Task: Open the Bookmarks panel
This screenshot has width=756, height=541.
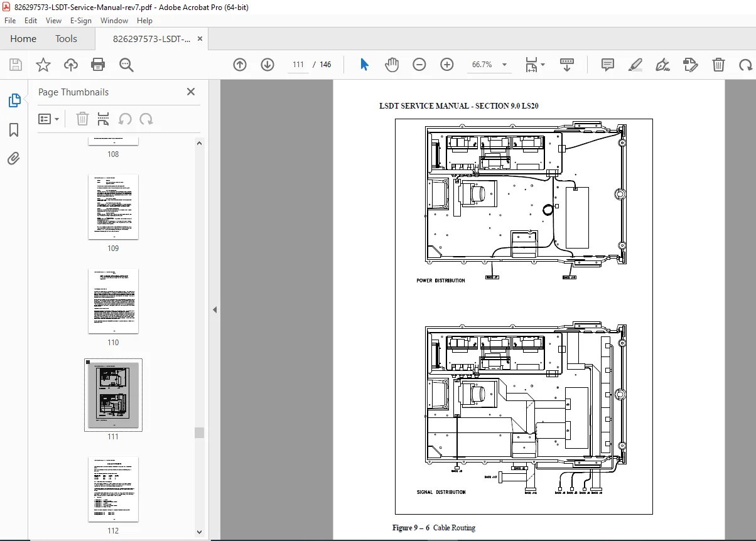Action: coord(14,130)
